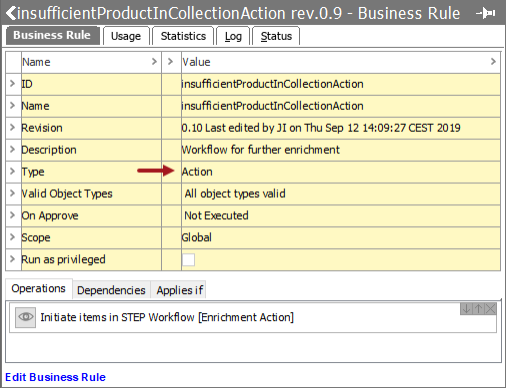Enable the Run as privileged checkbox

tap(188, 260)
